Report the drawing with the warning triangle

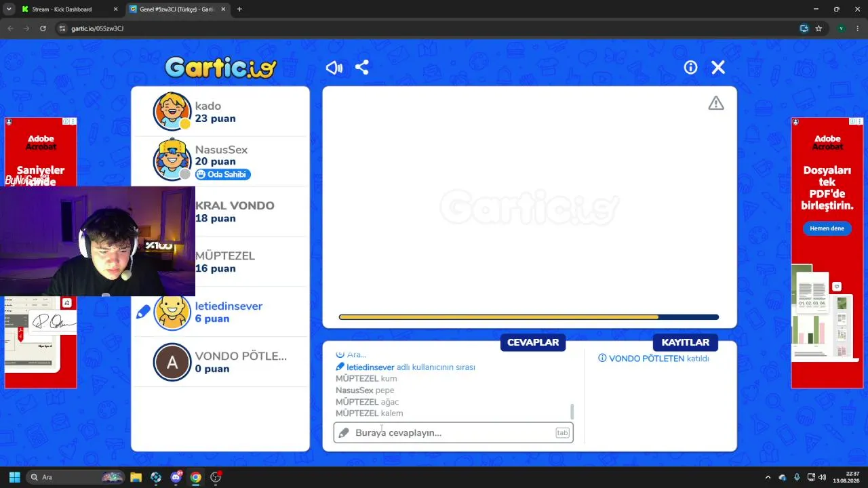pos(716,103)
